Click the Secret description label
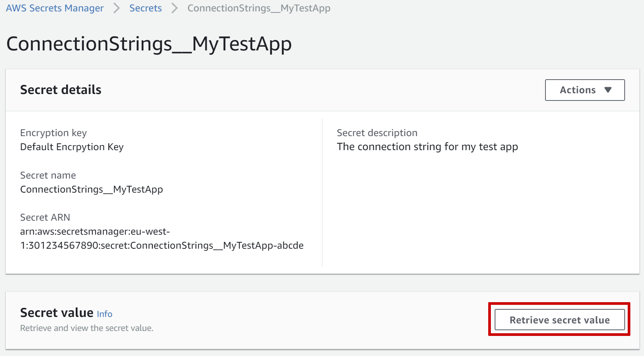This screenshot has width=644, height=356. [x=377, y=133]
